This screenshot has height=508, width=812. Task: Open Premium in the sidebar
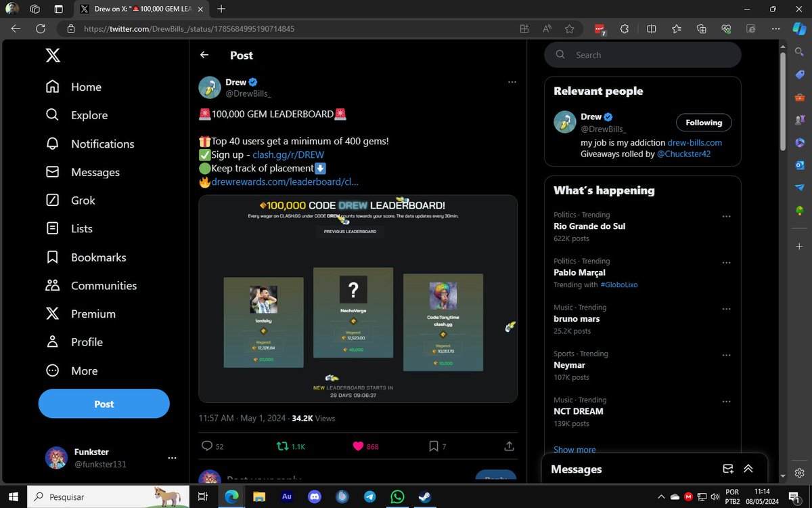coord(80,314)
